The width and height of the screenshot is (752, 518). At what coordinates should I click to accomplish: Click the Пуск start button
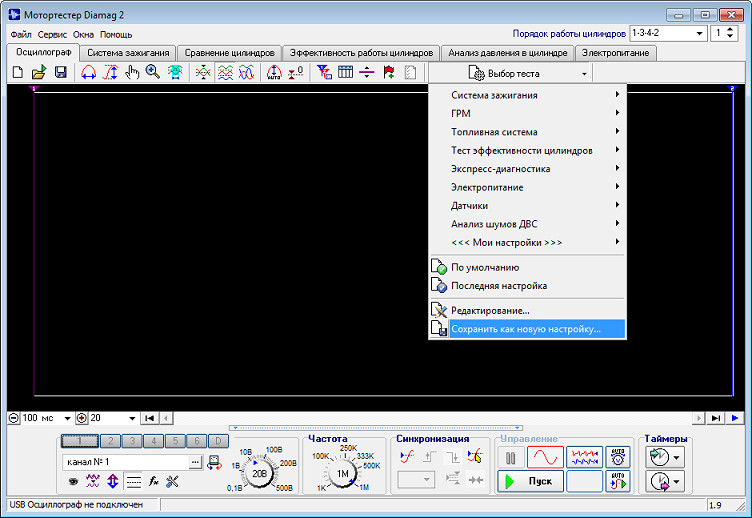530,481
